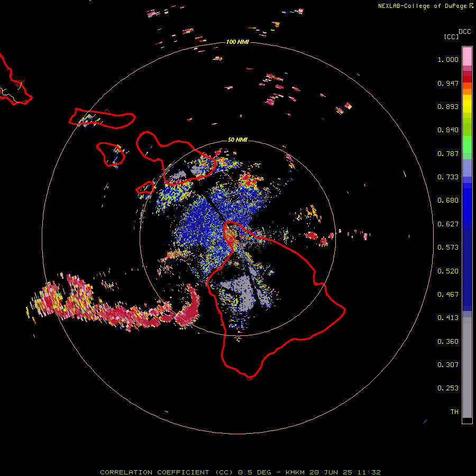Click the 100 NMI range ring label
This screenshot has width=476, height=476.
coord(237,42)
